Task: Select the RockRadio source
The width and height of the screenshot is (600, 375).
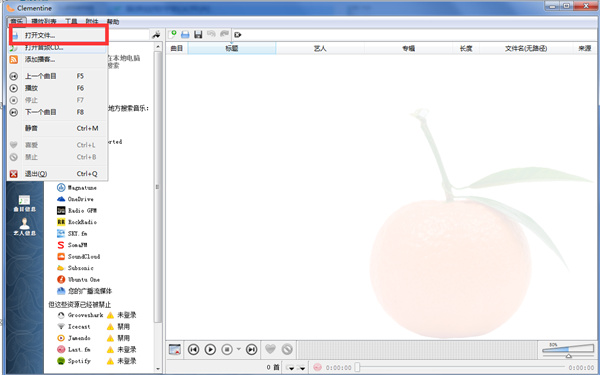Action: coord(77,222)
